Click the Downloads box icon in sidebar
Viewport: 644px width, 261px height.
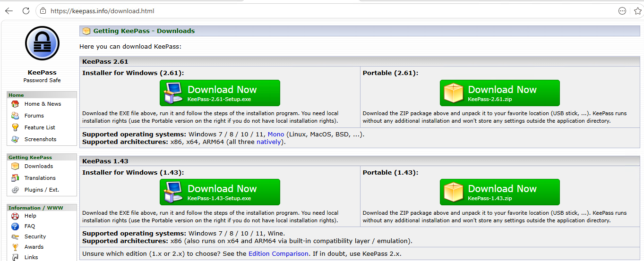15,166
